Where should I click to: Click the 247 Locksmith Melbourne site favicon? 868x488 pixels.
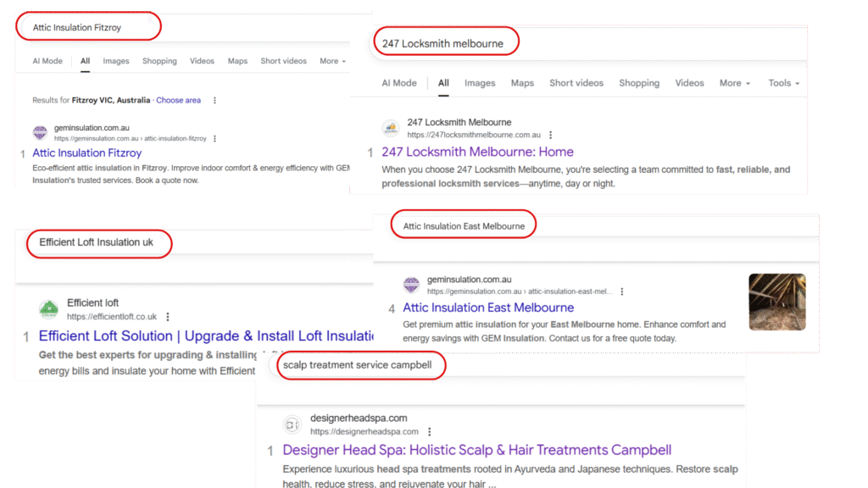pyautogui.click(x=390, y=128)
